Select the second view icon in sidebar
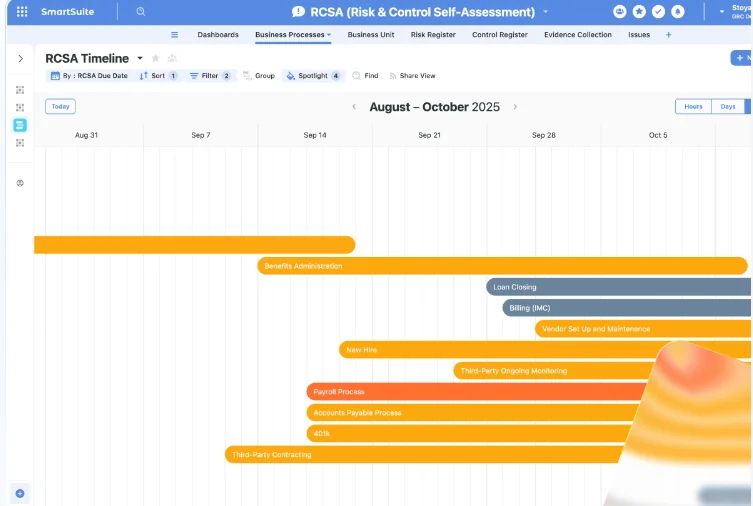 [x=20, y=108]
